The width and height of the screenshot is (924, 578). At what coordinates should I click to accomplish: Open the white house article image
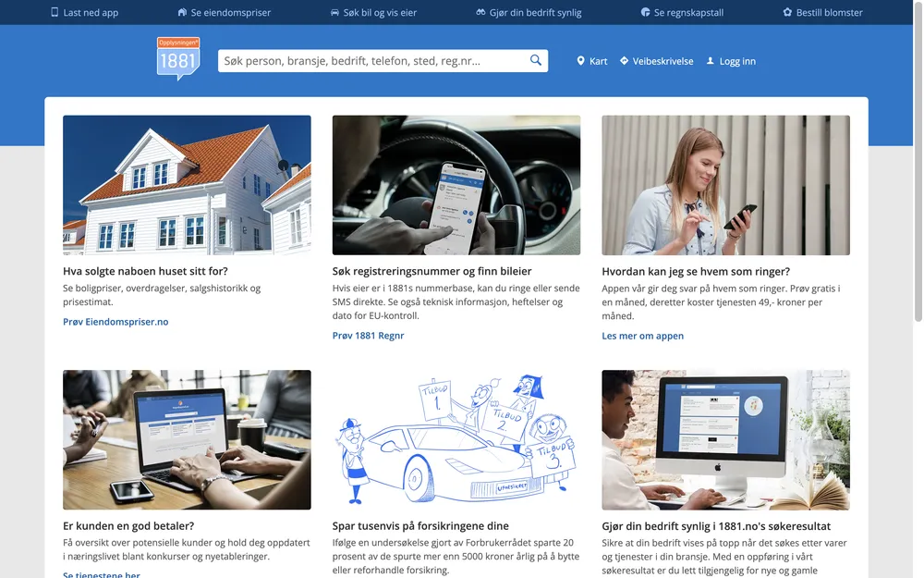187,185
